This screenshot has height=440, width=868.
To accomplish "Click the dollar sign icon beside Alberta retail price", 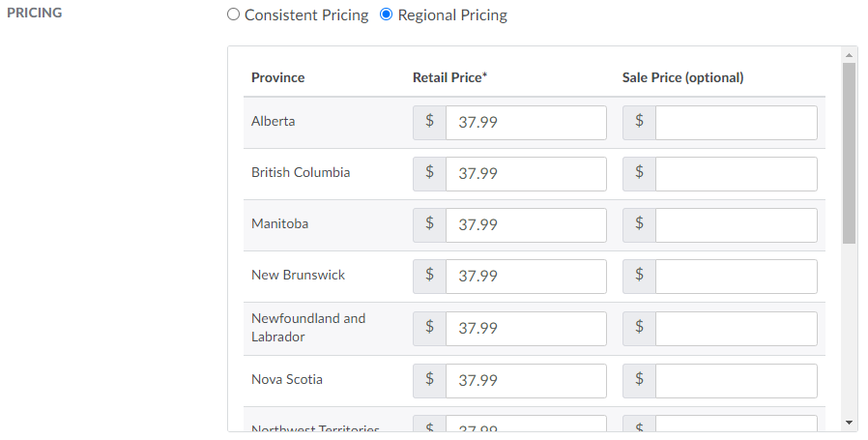I will coord(429,123).
